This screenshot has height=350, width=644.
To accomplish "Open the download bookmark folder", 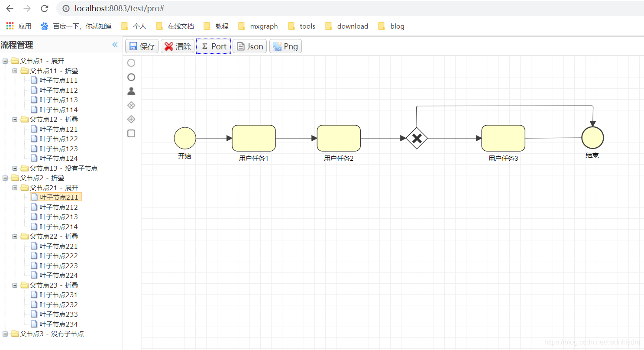I will click(346, 26).
